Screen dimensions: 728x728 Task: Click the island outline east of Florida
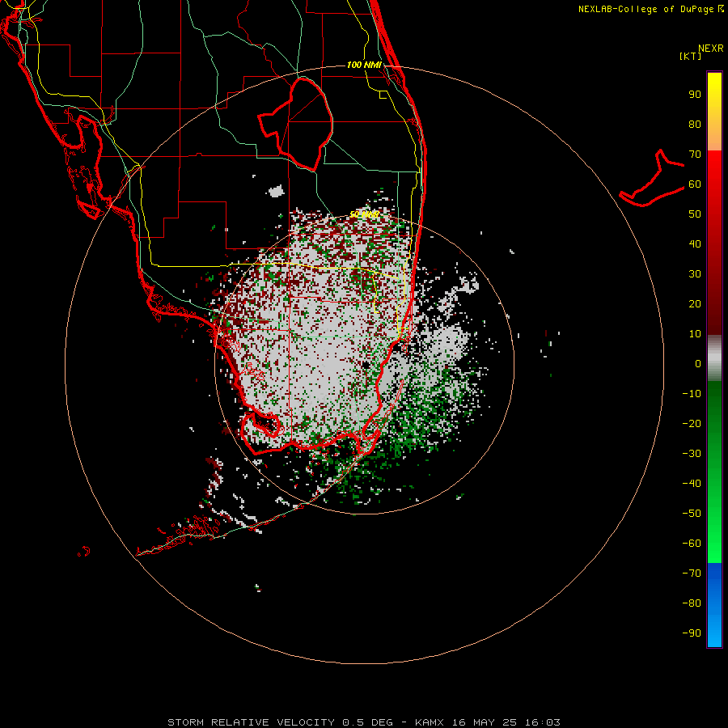[x=652, y=178]
